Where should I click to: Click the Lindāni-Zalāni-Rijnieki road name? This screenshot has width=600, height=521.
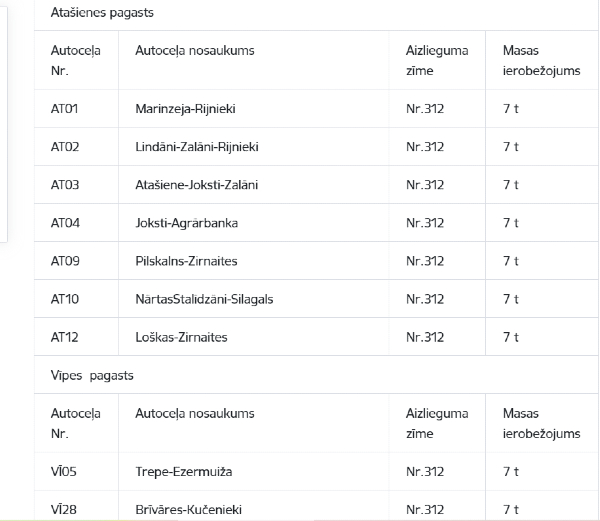tap(197, 147)
